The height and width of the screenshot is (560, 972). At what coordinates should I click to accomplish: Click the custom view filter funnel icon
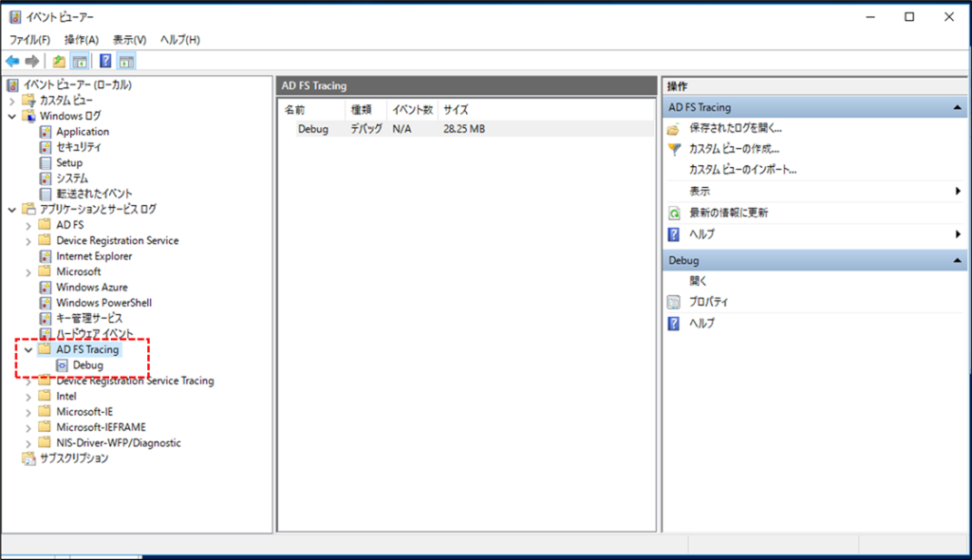(x=674, y=149)
